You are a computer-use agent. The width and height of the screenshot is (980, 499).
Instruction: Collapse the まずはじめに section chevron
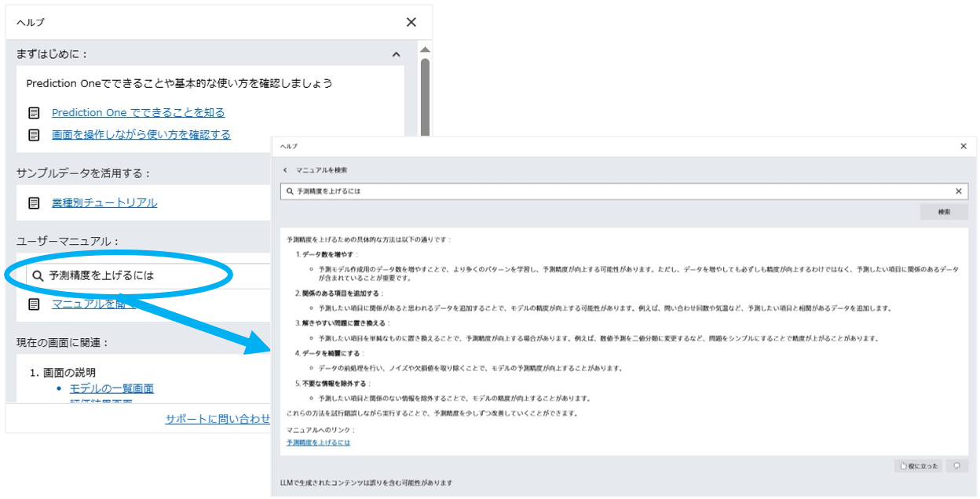tap(397, 53)
